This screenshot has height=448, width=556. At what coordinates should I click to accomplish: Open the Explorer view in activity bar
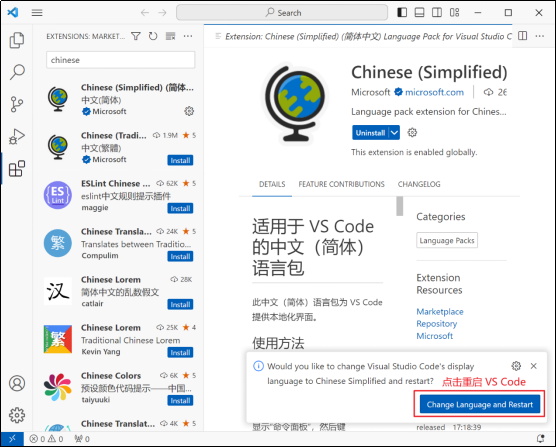tap(17, 40)
